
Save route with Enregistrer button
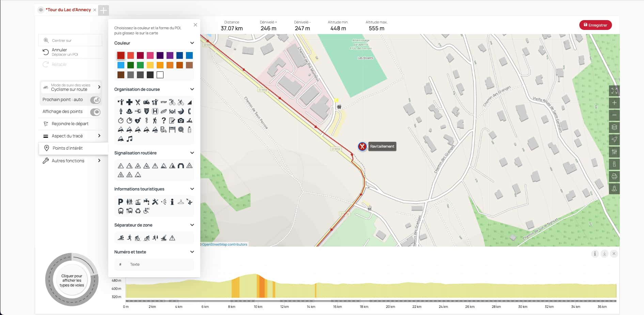pos(596,25)
